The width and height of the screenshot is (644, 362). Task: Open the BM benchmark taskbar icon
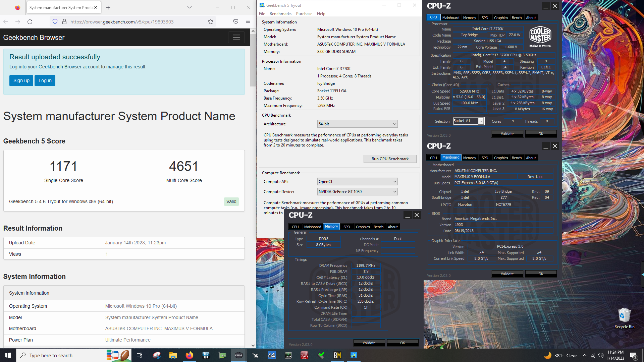point(337,355)
